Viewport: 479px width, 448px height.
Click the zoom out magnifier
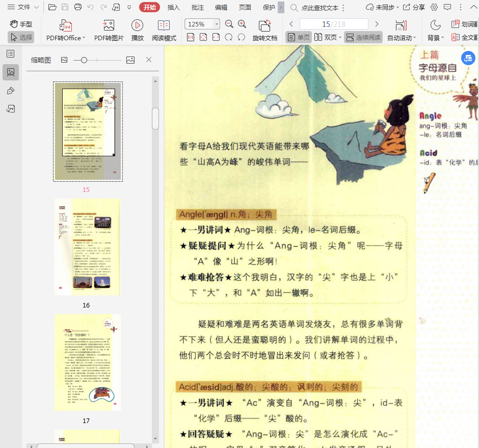(229, 24)
